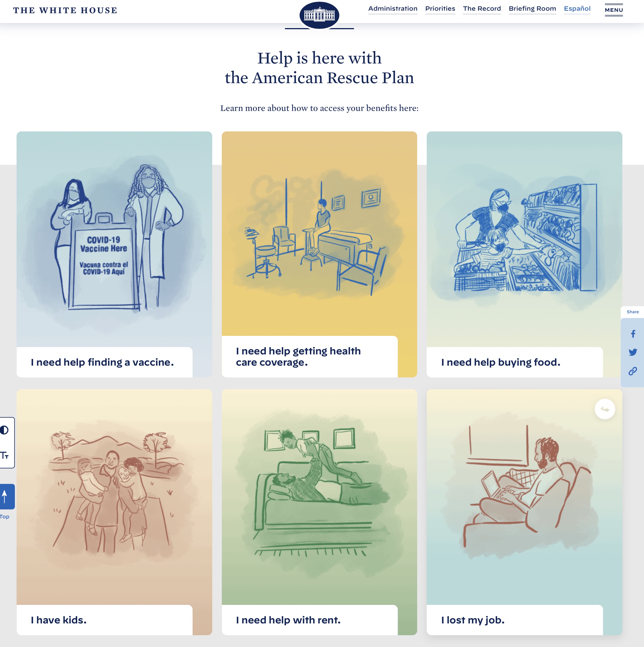
Task: Switch the site to Español
Action: (577, 9)
